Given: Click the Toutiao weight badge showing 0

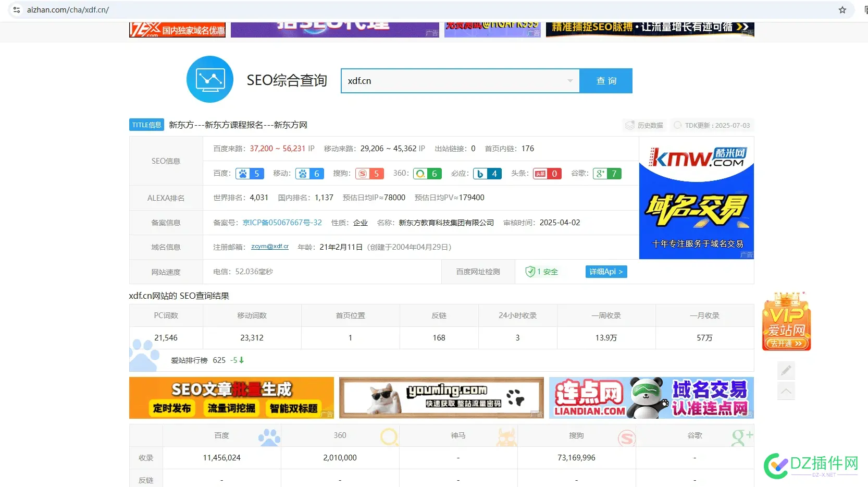Looking at the screenshot, I should [547, 174].
